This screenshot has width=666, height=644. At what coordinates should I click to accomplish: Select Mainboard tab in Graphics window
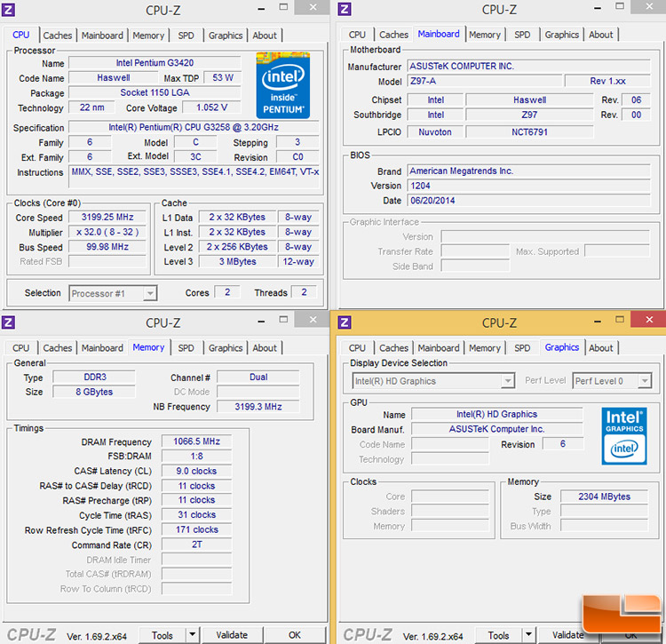click(439, 348)
